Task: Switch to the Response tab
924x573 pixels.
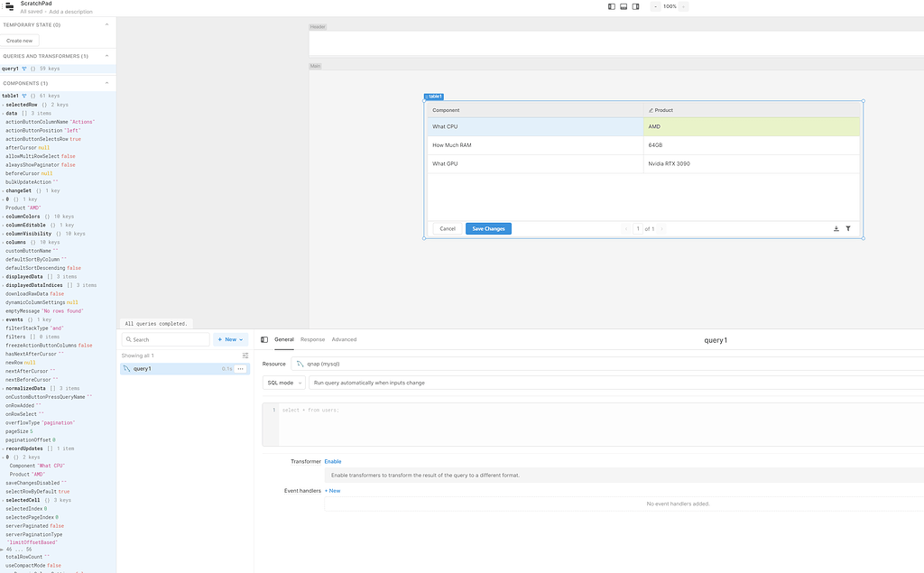Action: click(312, 340)
